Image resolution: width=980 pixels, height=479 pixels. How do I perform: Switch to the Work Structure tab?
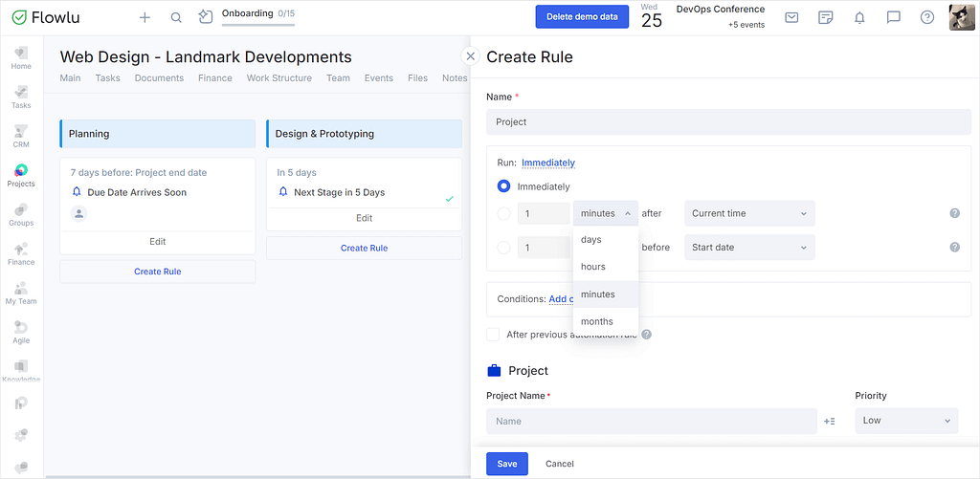tap(279, 78)
